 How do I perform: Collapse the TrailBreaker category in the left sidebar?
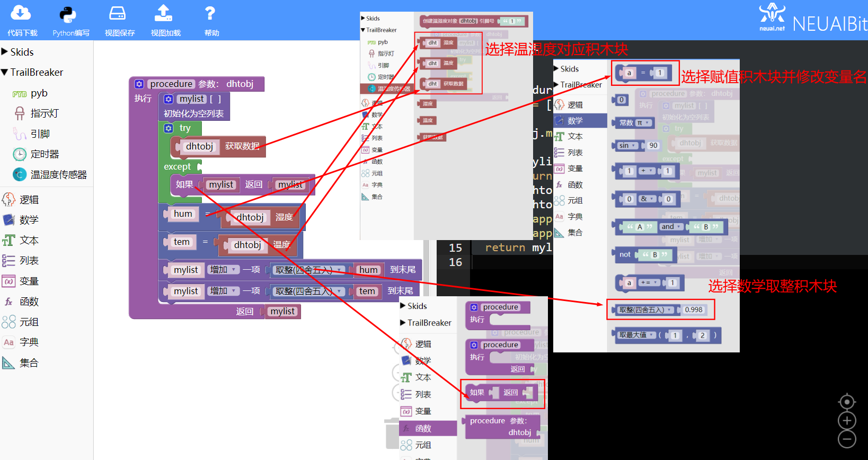[32, 72]
